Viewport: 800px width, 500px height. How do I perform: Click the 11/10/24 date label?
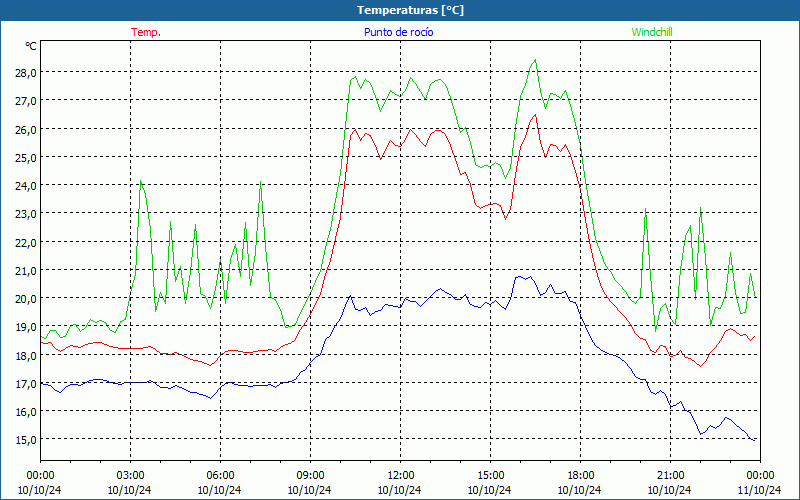coord(760,490)
